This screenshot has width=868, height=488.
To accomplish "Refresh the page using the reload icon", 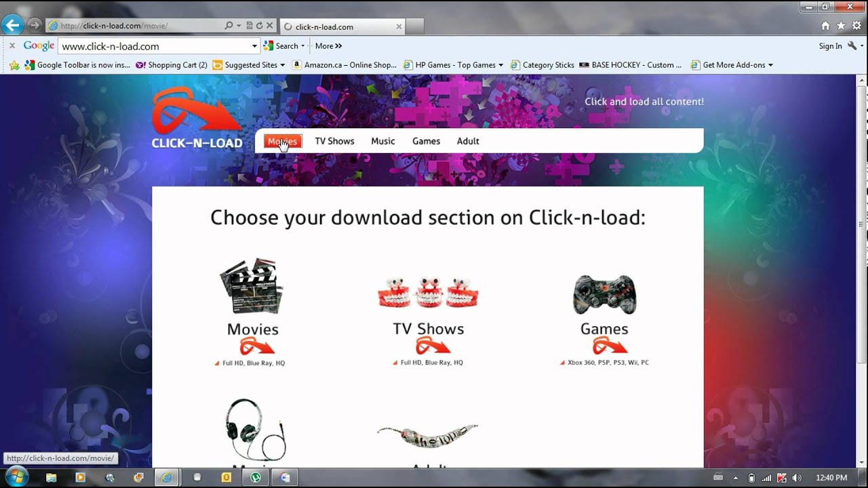I will pos(259,26).
